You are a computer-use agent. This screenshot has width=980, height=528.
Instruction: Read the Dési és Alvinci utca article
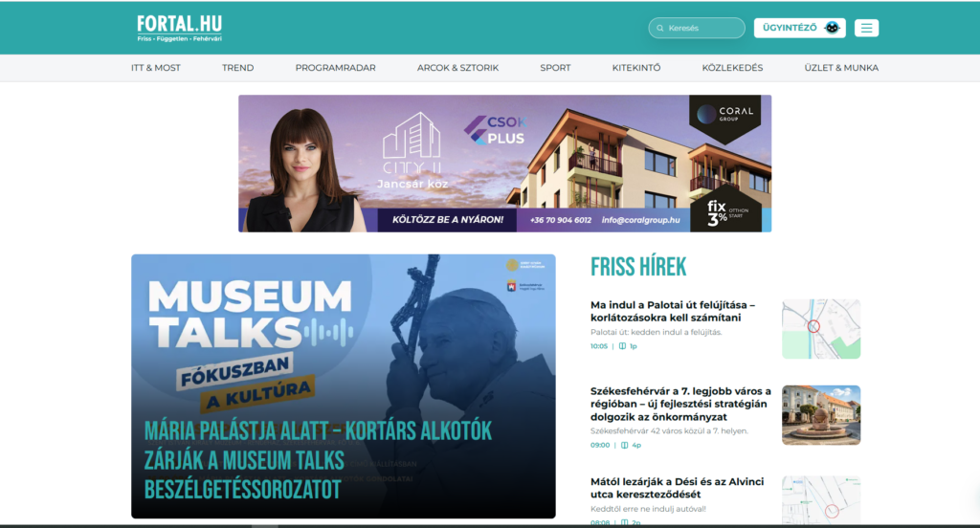[x=677, y=488]
